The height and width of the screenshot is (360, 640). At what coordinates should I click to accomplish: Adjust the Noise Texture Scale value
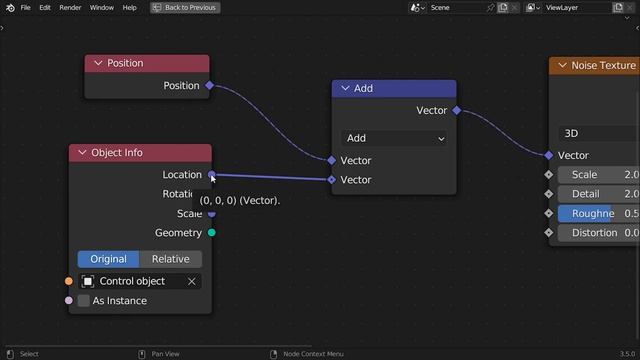click(599, 175)
